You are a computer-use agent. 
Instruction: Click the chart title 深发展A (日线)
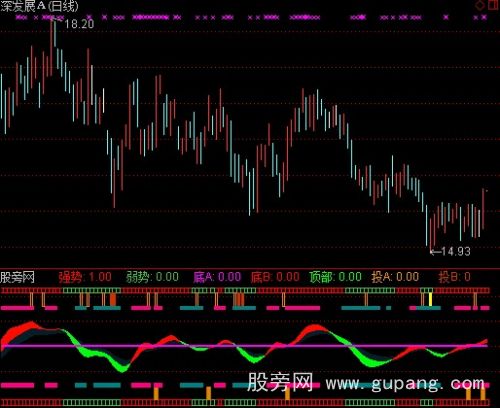(39, 6)
